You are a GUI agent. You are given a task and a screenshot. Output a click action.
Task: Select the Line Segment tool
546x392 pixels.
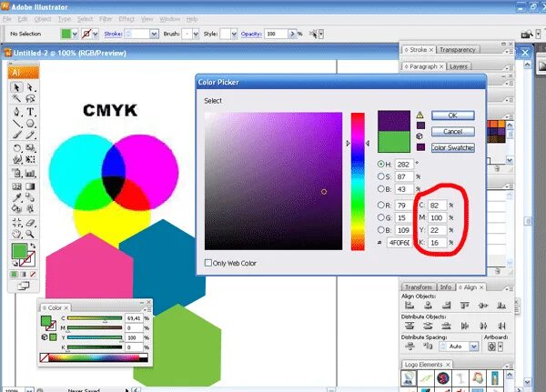pos(16,124)
